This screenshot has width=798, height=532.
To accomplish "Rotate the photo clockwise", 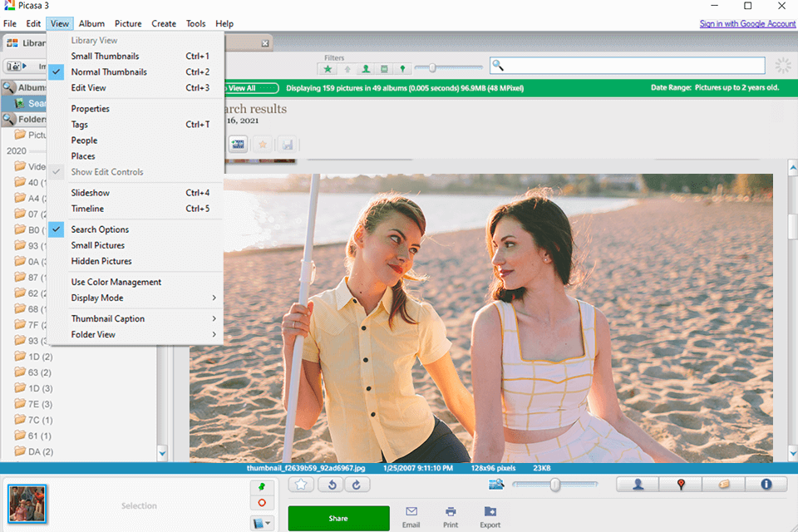I will 357,485.
